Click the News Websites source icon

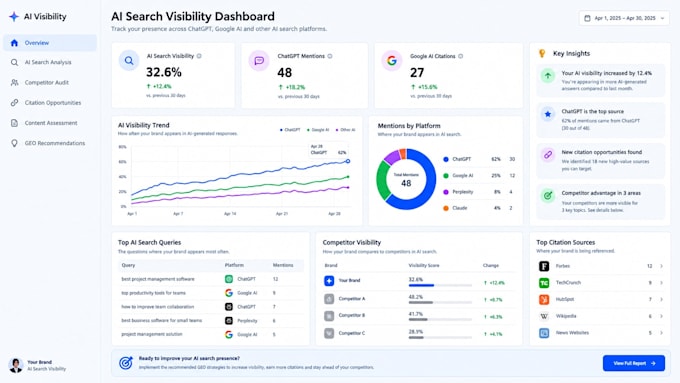pyautogui.click(x=544, y=333)
